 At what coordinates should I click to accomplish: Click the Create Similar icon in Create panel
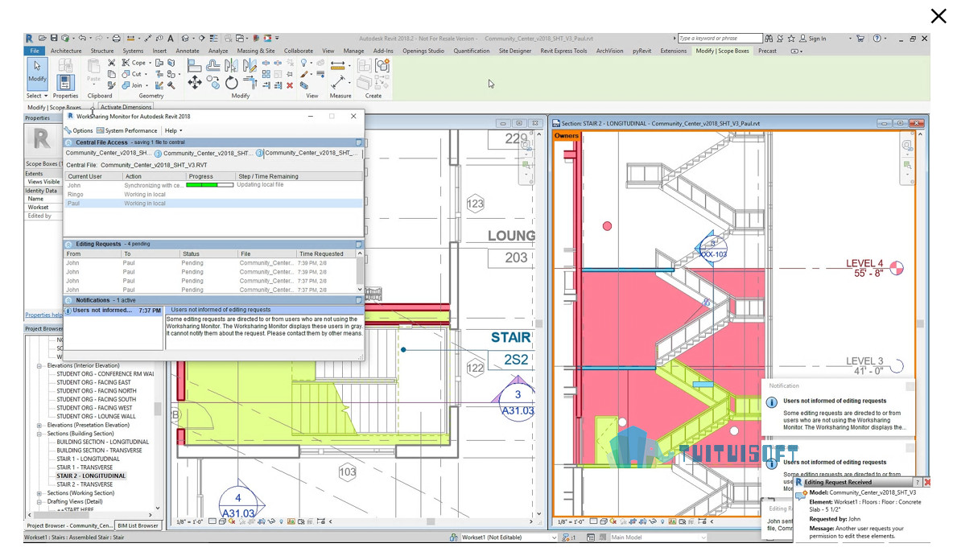382,65
